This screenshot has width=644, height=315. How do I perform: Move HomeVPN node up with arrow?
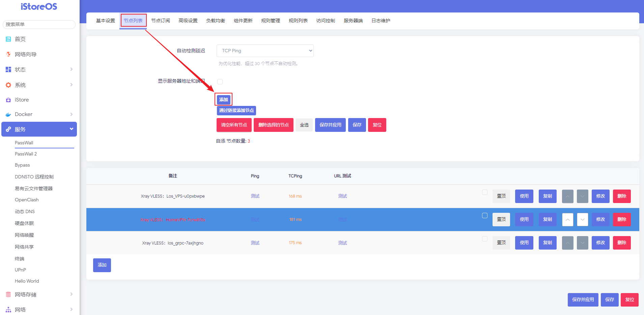[x=567, y=220]
